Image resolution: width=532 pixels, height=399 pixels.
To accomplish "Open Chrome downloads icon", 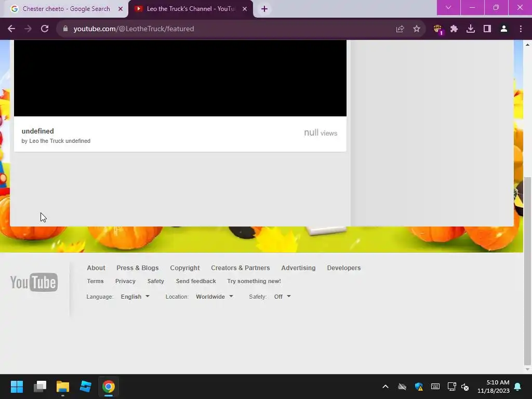I will pos(471,29).
